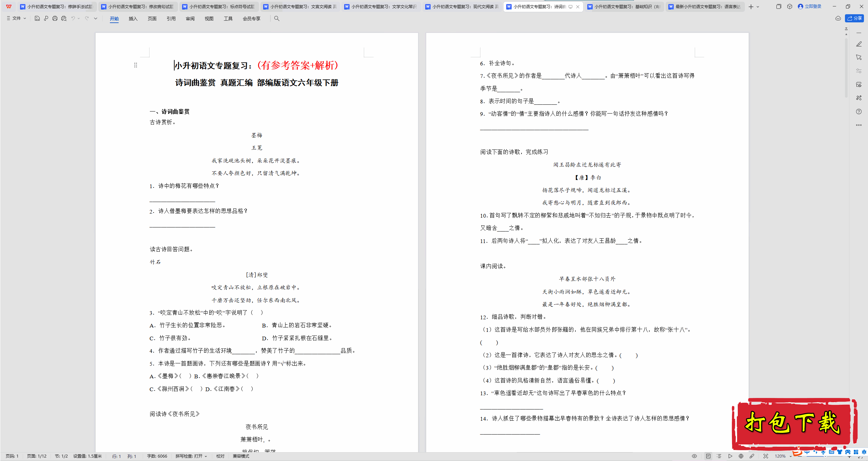
Task: Open spell check 拼写检查 dropdown
Action: [x=191, y=456]
